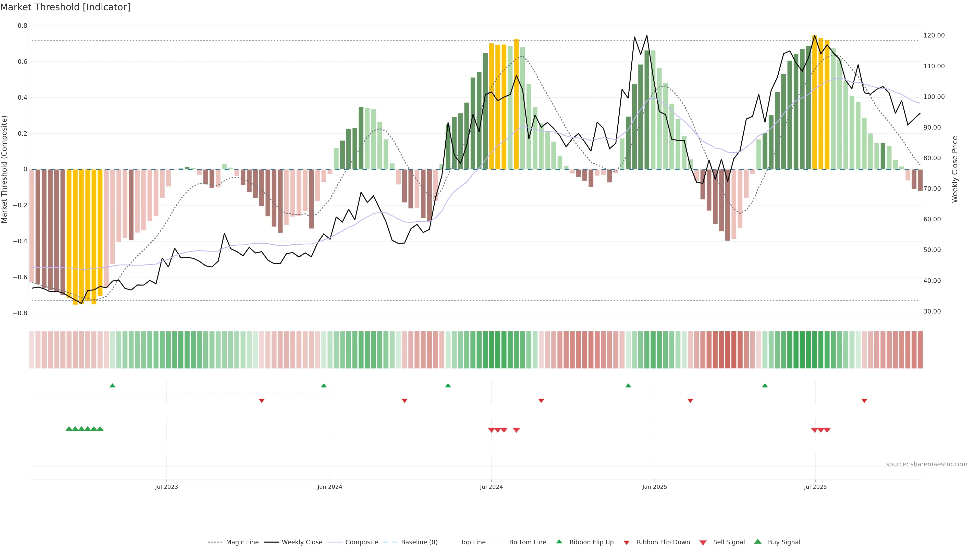The height and width of the screenshot is (551, 980).
Task: Click the last red cell in the color ribbon
Action: [920, 350]
